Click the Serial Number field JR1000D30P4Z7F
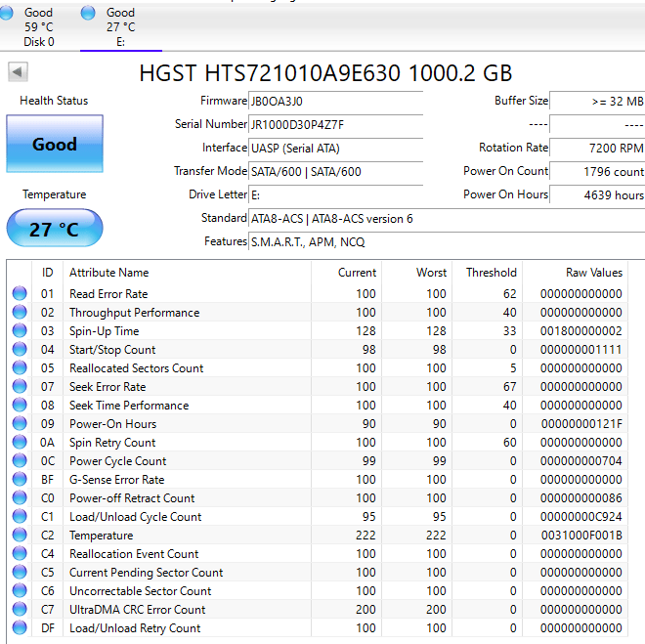 coord(335,124)
